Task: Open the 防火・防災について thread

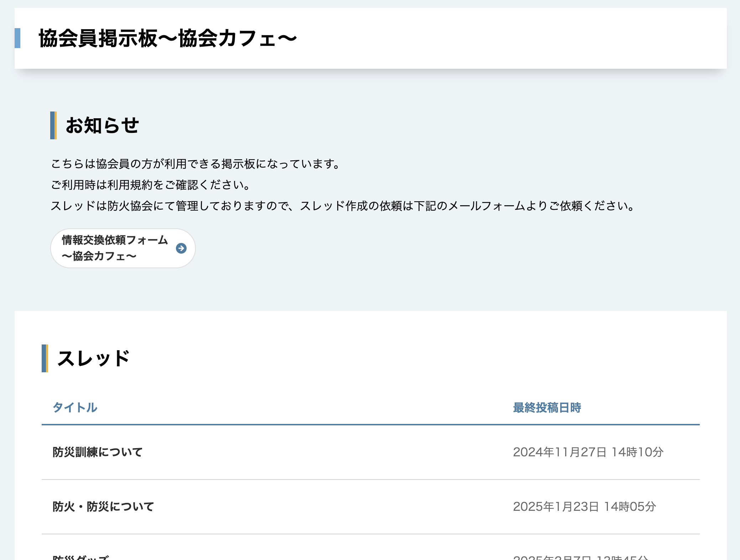Action: pyautogui.click(x=103, y=507)
